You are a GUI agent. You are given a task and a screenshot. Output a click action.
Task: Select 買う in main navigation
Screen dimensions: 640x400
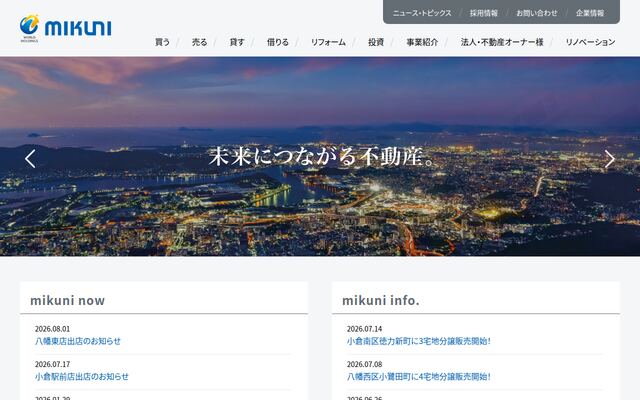click(x=162, y=42)
